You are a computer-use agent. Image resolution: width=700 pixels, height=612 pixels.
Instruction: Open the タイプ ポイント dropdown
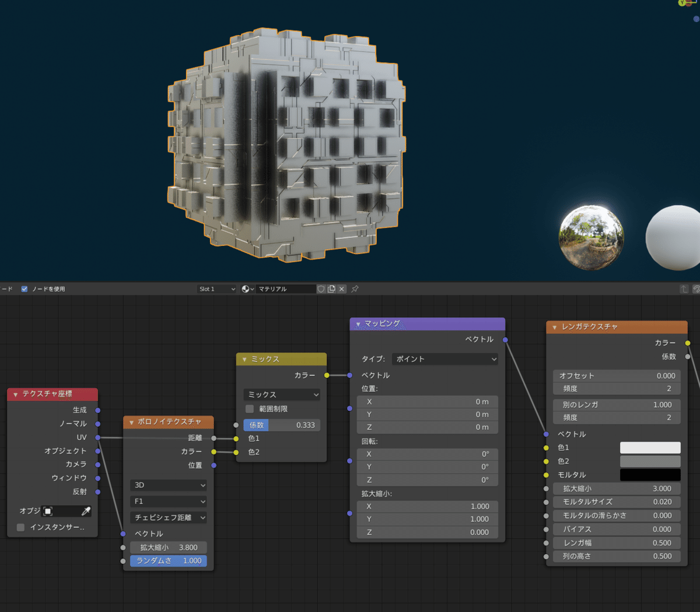pyautogui.click(x=445, y=359)
